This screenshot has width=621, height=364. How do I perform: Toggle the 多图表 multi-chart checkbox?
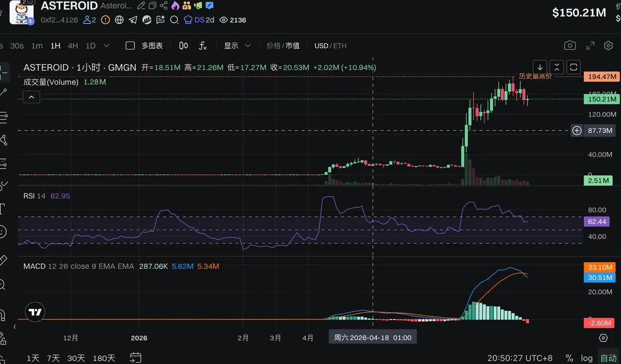tap(130, 45)
